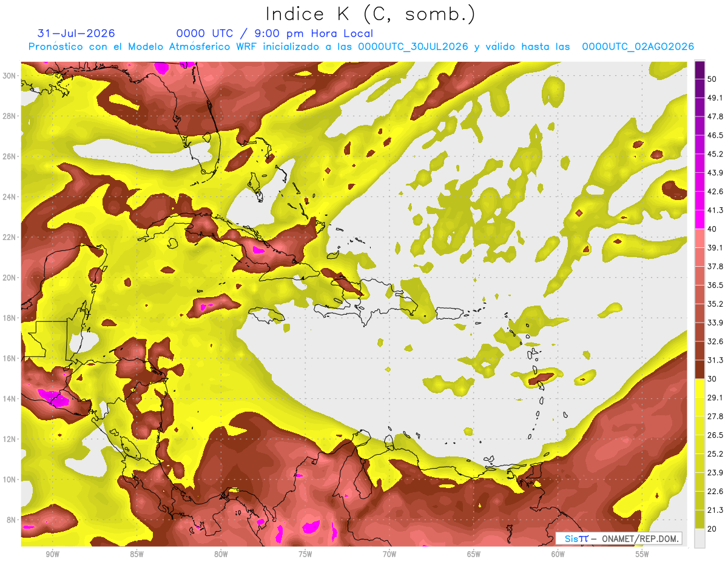This screenshot has height=562, width=728.
Task: Pick the salmon colorbar segment between 39.1 and 40
Action: point(699,238)
